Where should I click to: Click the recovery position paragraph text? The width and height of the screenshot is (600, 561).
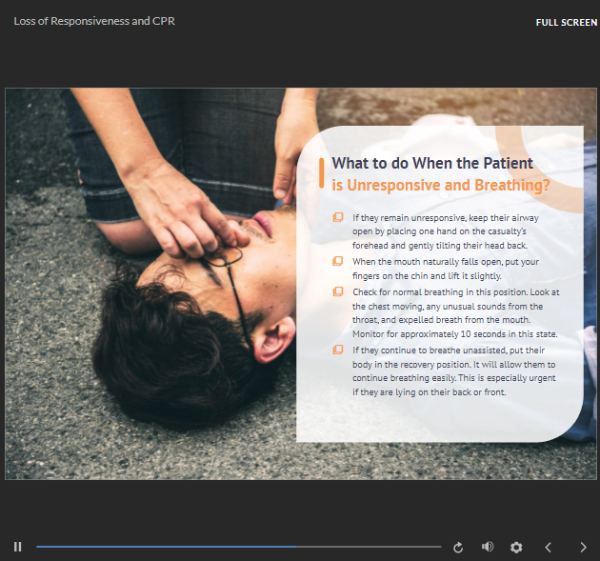(x=454, y=371)
